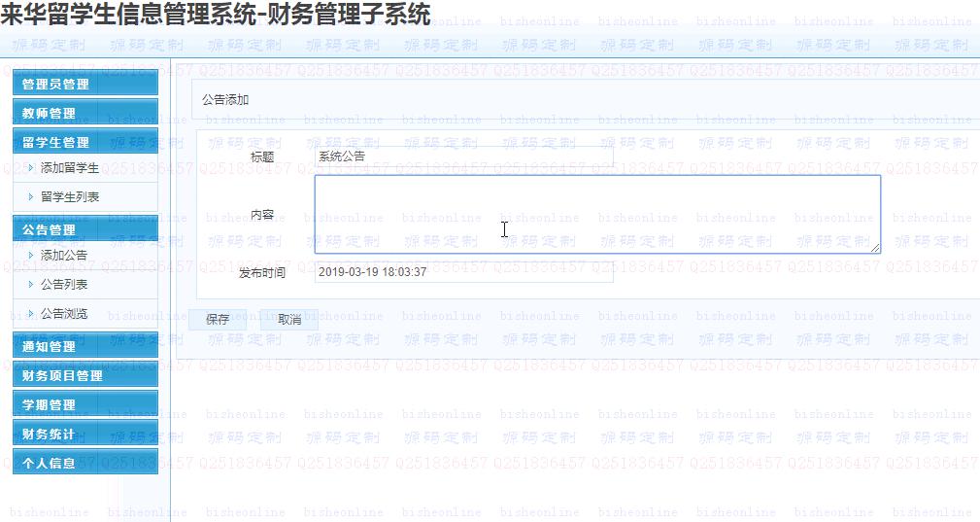Expand the 通知管理 menu section
Screen dimensions: 980x522
(x=85, y=346)
